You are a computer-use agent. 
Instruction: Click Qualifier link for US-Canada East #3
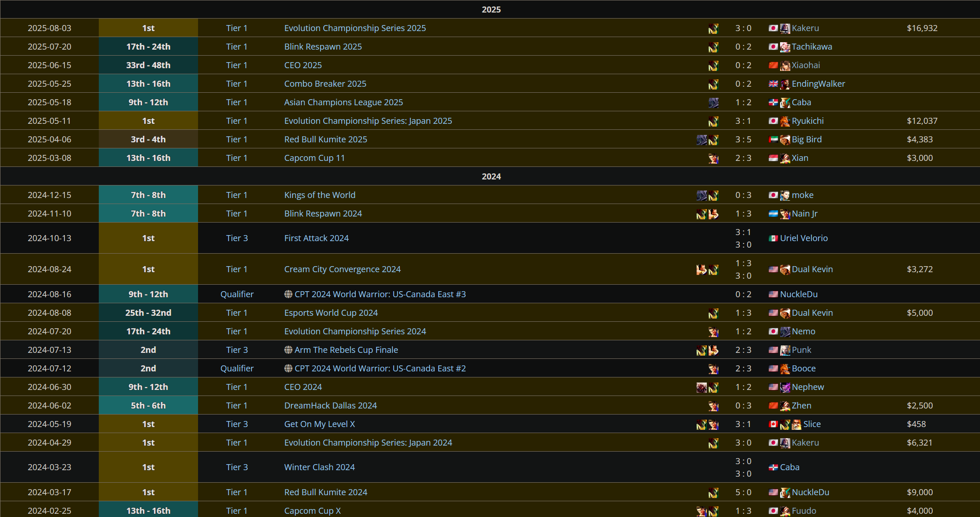tap(237, 294)
